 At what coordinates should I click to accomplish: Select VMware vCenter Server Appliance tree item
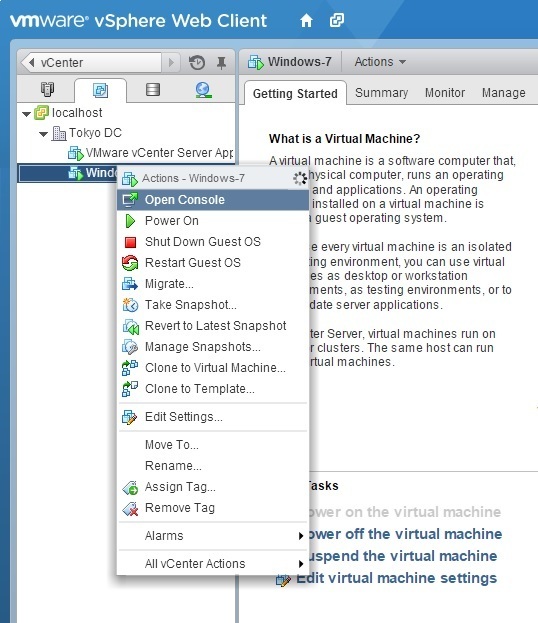(x=159, y=153)
